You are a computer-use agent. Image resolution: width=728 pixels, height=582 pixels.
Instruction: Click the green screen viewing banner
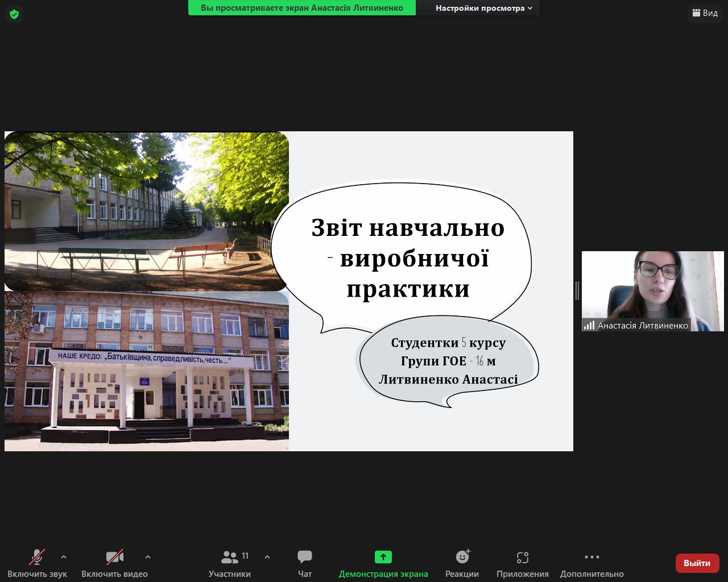click(x=302, y=8)
